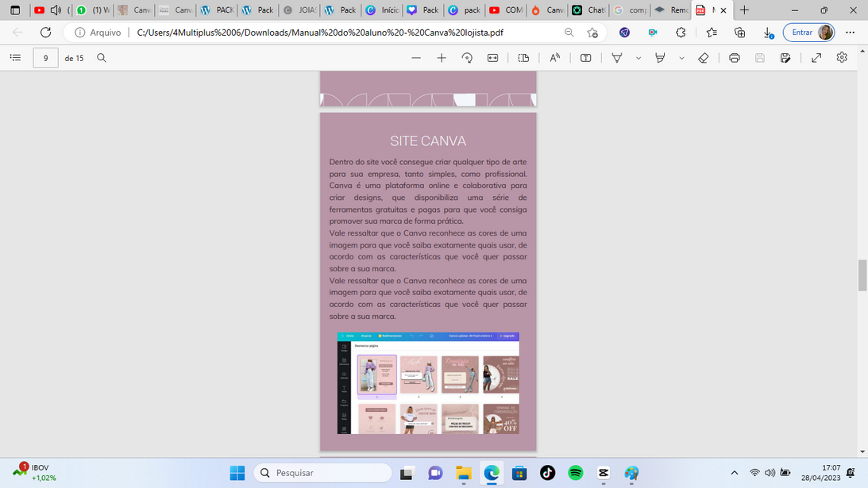Open the Windows Start menu
Screen dimensions: 868x488
coord(237,473)
